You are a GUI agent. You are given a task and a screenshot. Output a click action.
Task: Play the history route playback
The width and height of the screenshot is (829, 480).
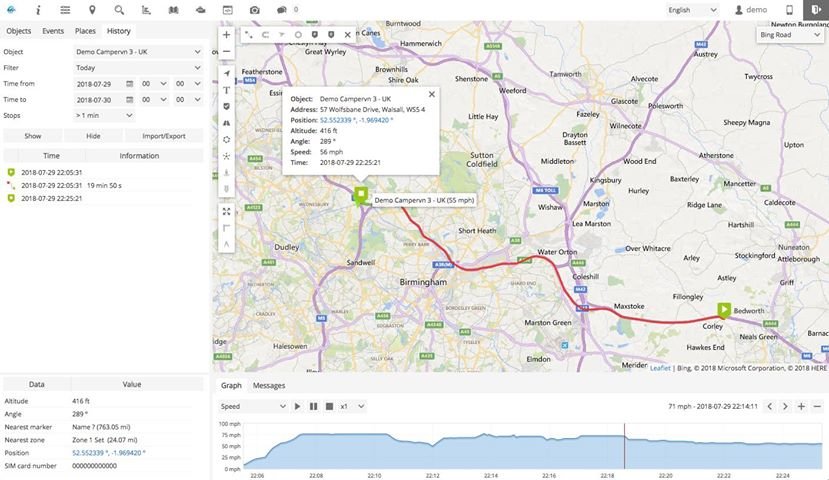[x=297, y=406]
